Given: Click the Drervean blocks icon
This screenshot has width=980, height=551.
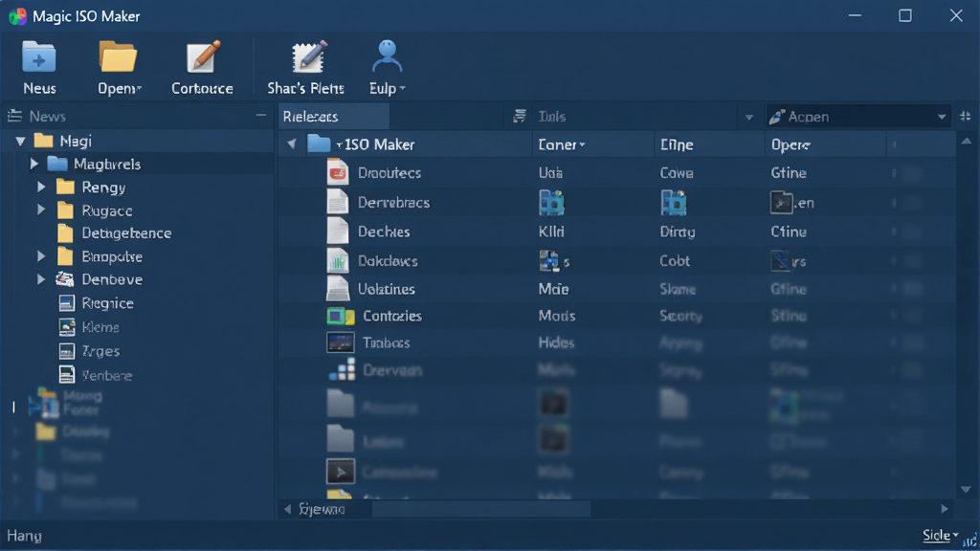Looking at the screenshot, I should click(343, 370).
